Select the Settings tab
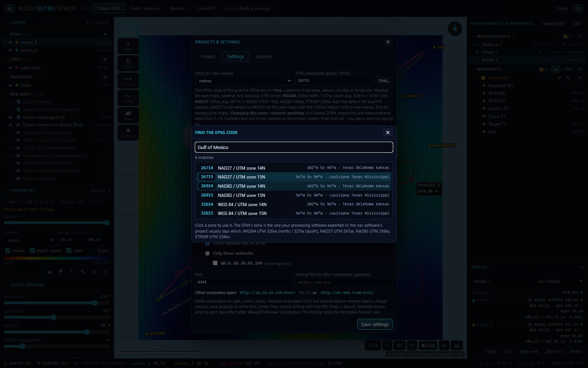This screenshot has height=368, width=588. click(235, 56)
